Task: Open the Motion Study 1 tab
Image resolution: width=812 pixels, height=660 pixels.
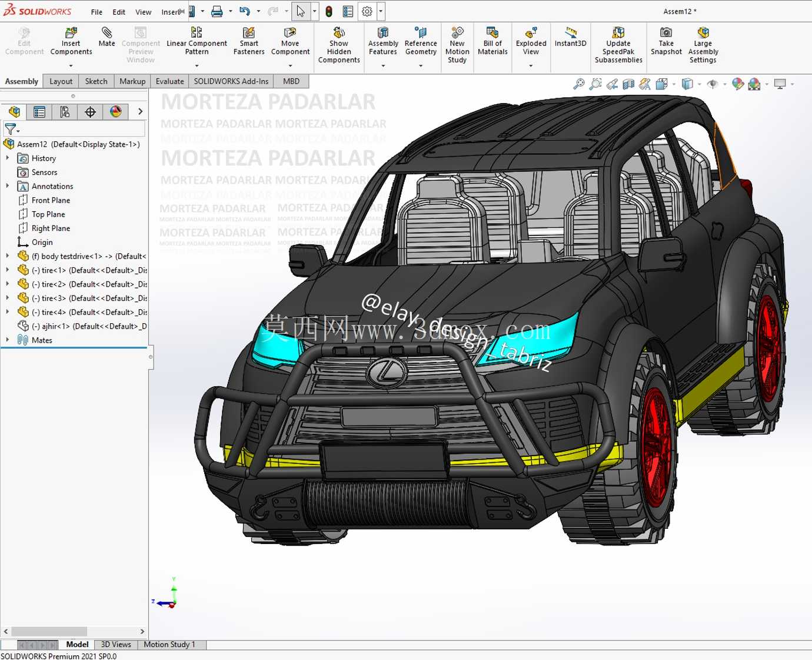Action: click(169, 645)
